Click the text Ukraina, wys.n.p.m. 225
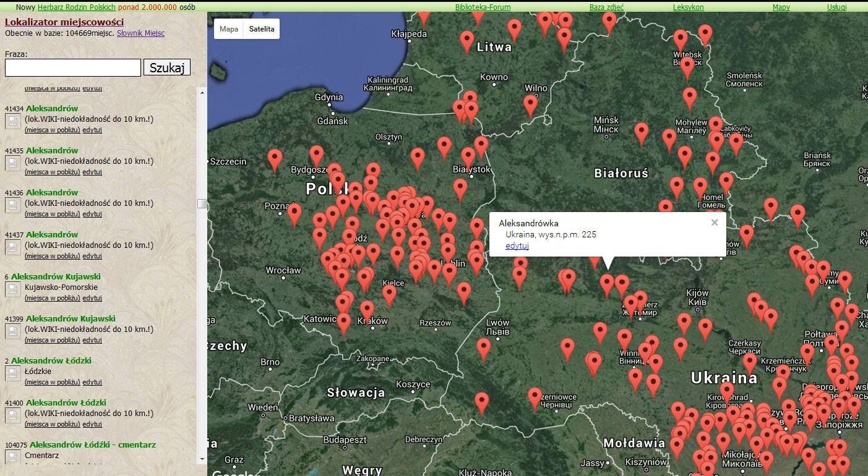 coord(551,234)
